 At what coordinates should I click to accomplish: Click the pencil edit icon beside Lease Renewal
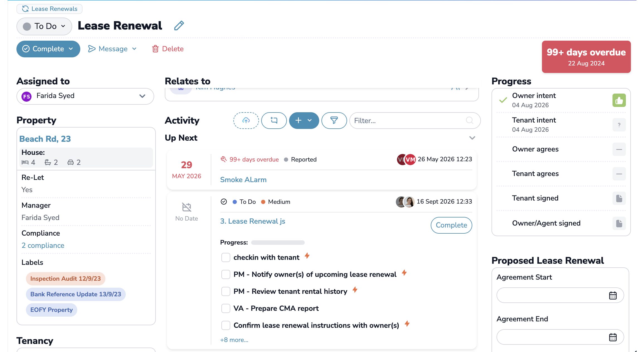(179, 26)
